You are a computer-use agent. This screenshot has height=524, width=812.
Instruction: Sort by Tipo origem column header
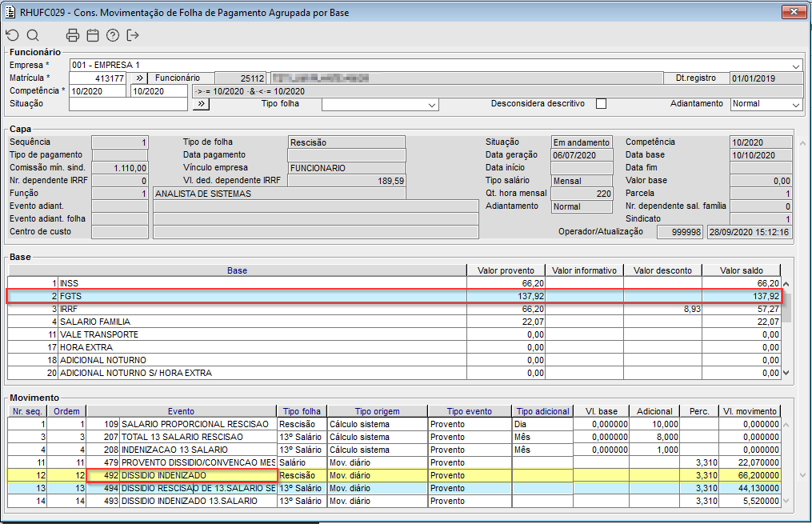[376, 411]
